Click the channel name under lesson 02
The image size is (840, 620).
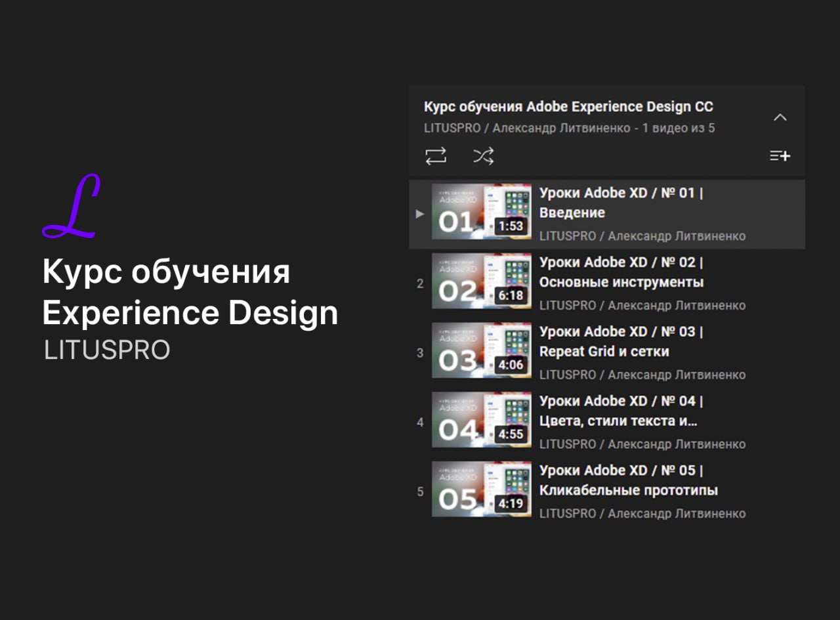(x=642, y=306)
